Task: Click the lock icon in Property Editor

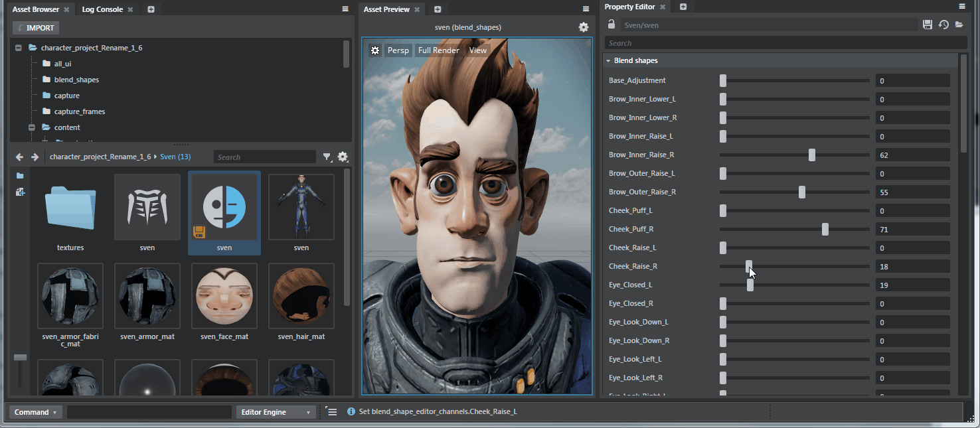Action: click(x=612, y=25)
